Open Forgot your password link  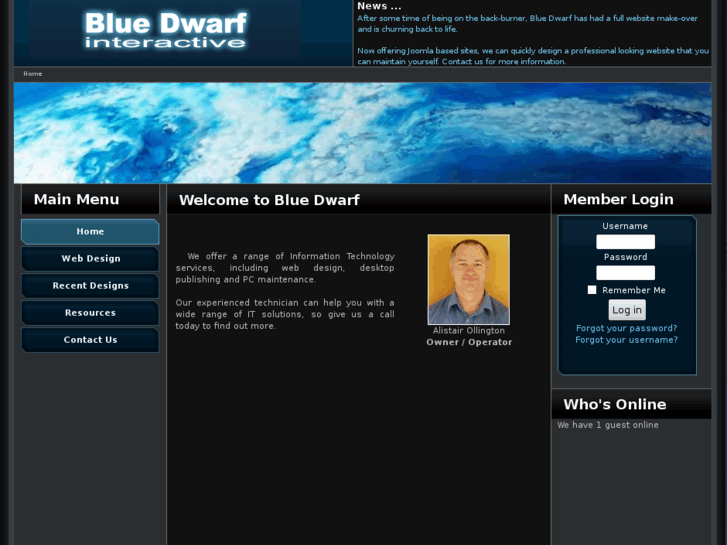(626, 328)
